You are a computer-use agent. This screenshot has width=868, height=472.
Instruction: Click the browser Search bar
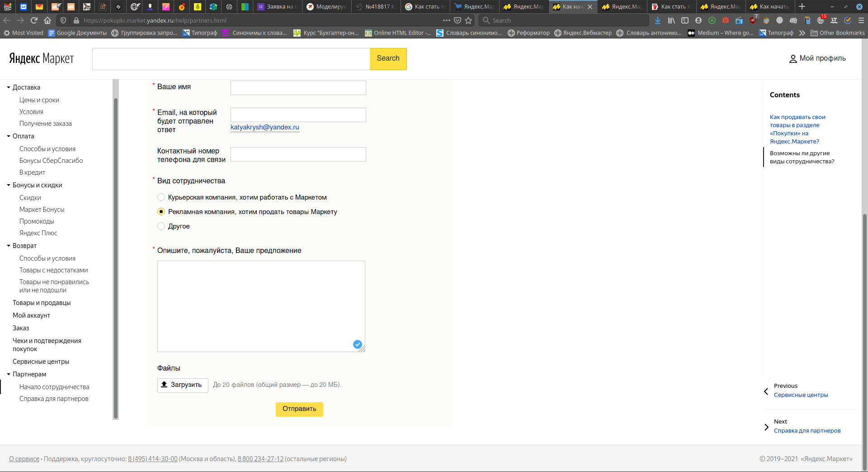pos(564,20)
